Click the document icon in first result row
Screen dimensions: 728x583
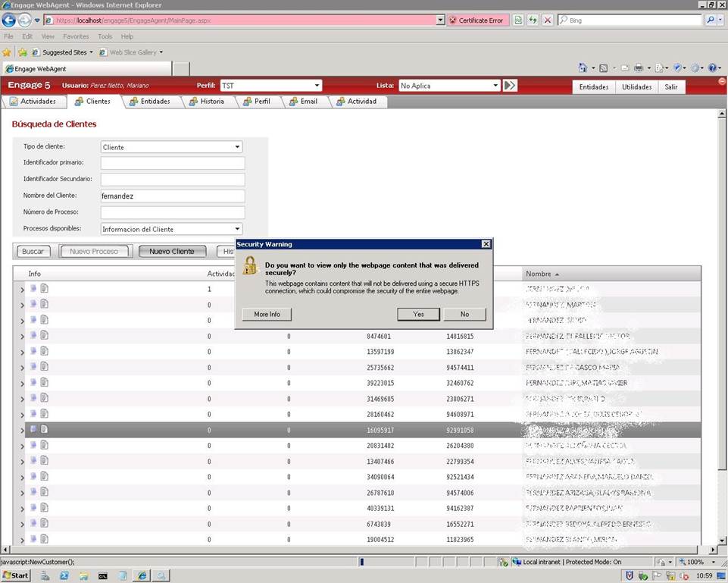pyautogui.click(x=45, y=288)
